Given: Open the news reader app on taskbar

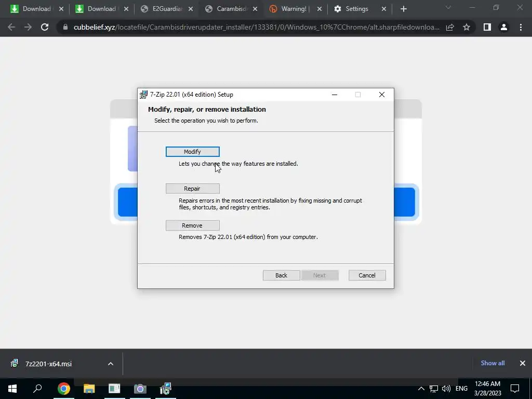Looking at the screenshot, I should click(114, 389).
